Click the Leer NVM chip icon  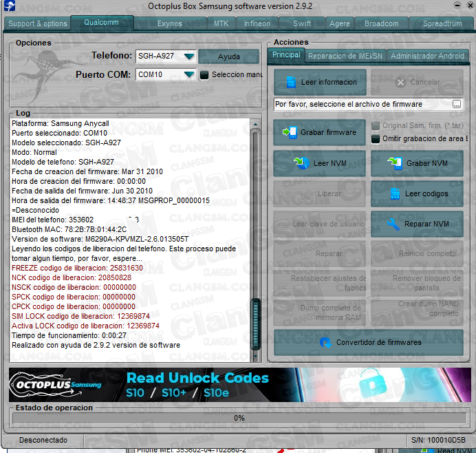tap(301, 163)
